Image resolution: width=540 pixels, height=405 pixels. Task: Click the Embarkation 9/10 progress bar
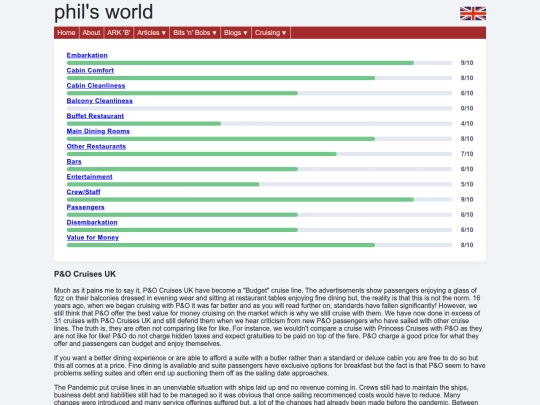pos(259,63)
